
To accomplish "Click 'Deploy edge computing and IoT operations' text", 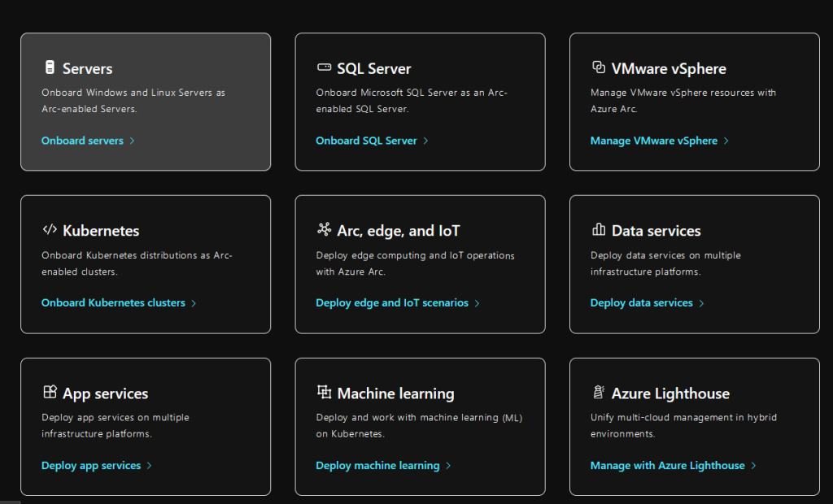I will coord(415,263).
